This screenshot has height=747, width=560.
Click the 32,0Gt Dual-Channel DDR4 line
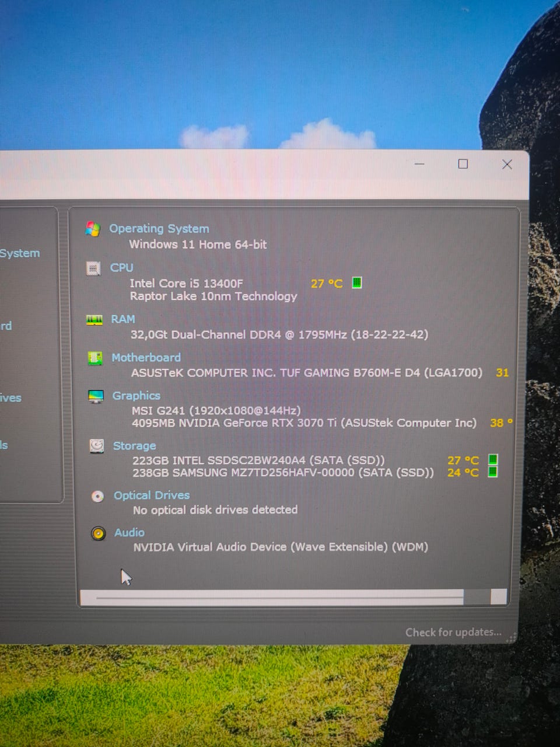279,334
